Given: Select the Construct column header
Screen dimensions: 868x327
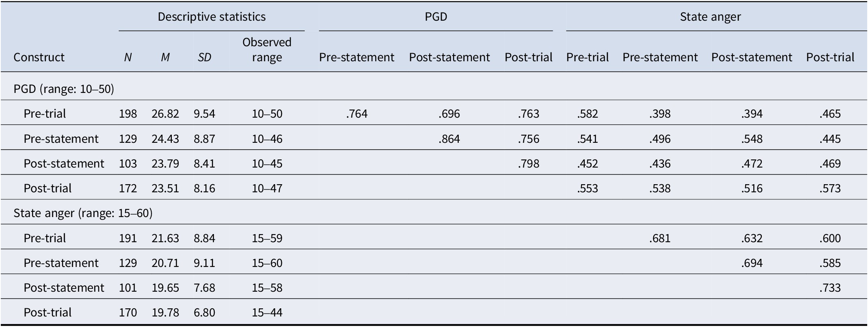Looking at the screenshot, I should [39, 57].
